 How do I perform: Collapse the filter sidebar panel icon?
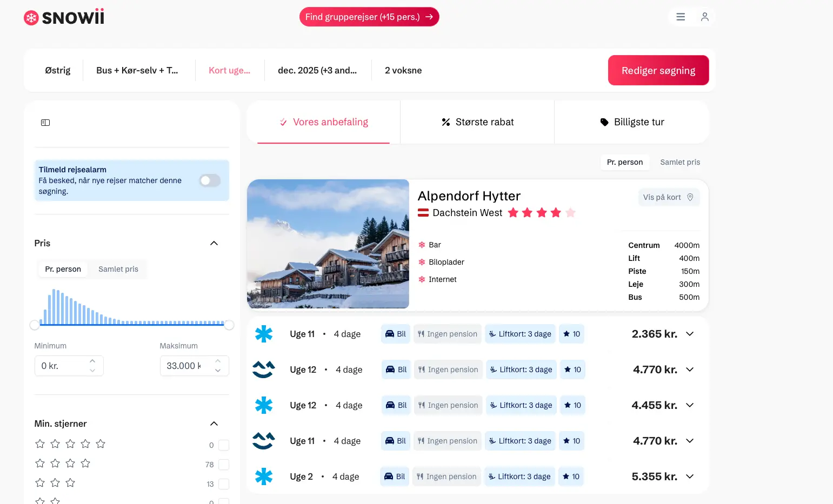tap(45, 123)
